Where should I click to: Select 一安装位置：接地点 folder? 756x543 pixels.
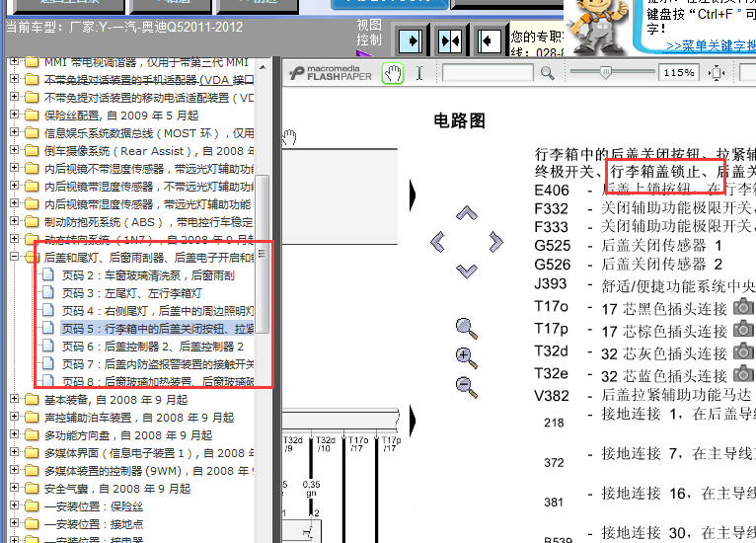pos(94,524)
